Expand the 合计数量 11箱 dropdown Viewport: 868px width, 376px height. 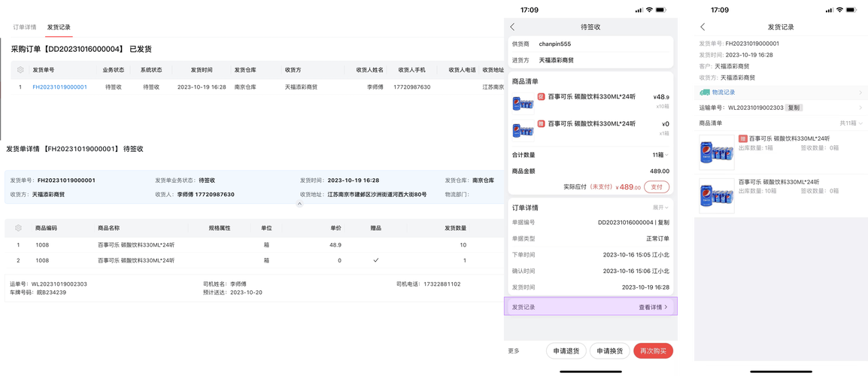pyautogui.click(x=660, y=155)
